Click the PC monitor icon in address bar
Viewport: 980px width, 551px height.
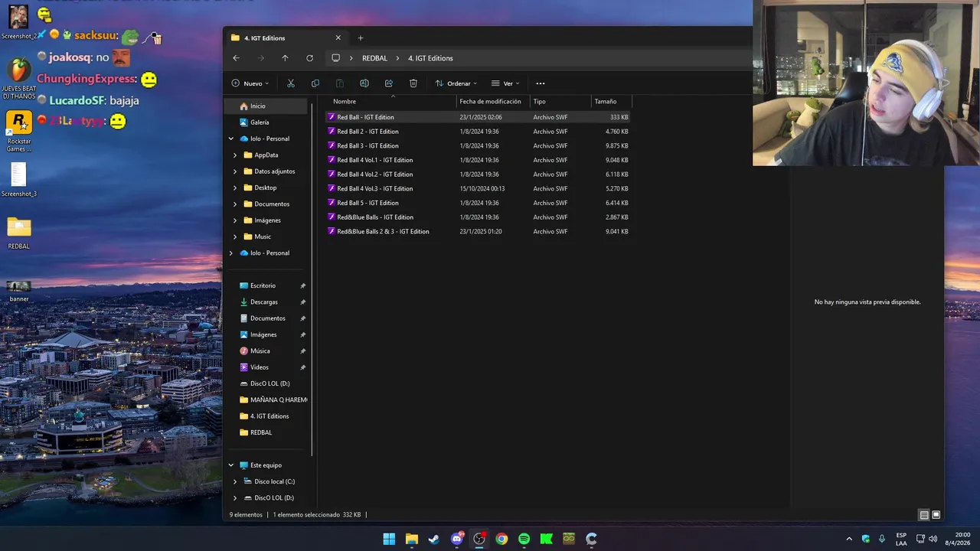coord(335,58)
